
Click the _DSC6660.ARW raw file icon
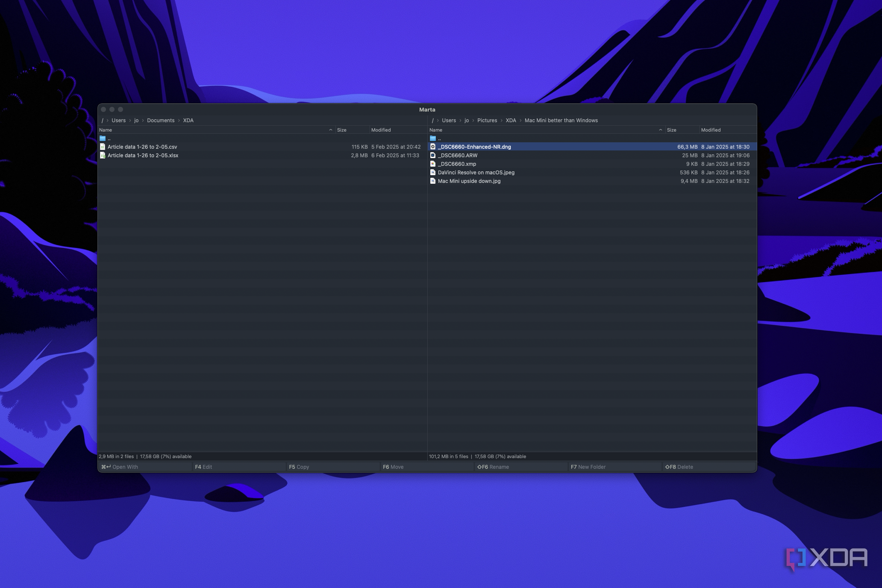pyautogui.click(x=433, y=156)
